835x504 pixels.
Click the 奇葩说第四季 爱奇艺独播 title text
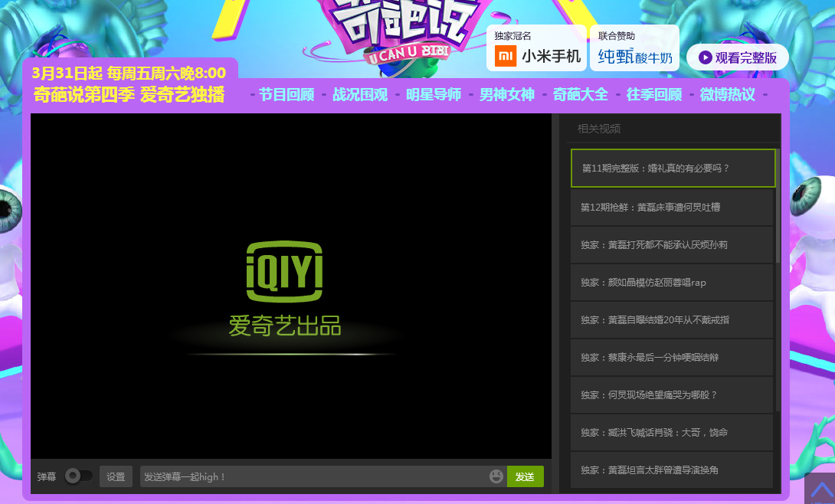129,95
